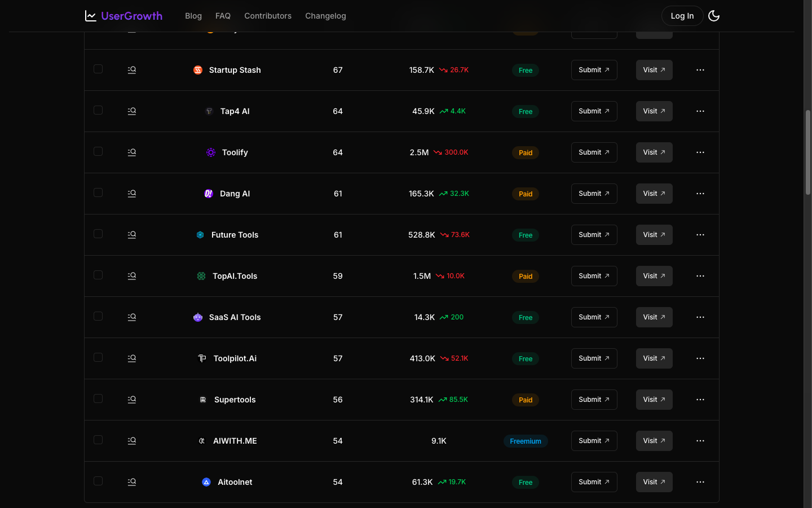This screenshot has height=508, width=812.
Task: Click the Startup Stash logo icon
Action: coord(198,70)
